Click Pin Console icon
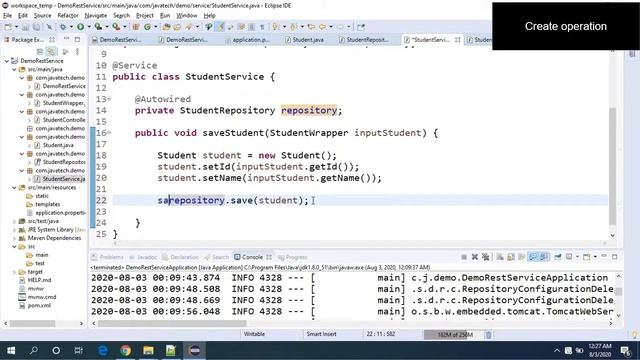The height and width of the screenshot is (360, 640). (x=558, y=257)
